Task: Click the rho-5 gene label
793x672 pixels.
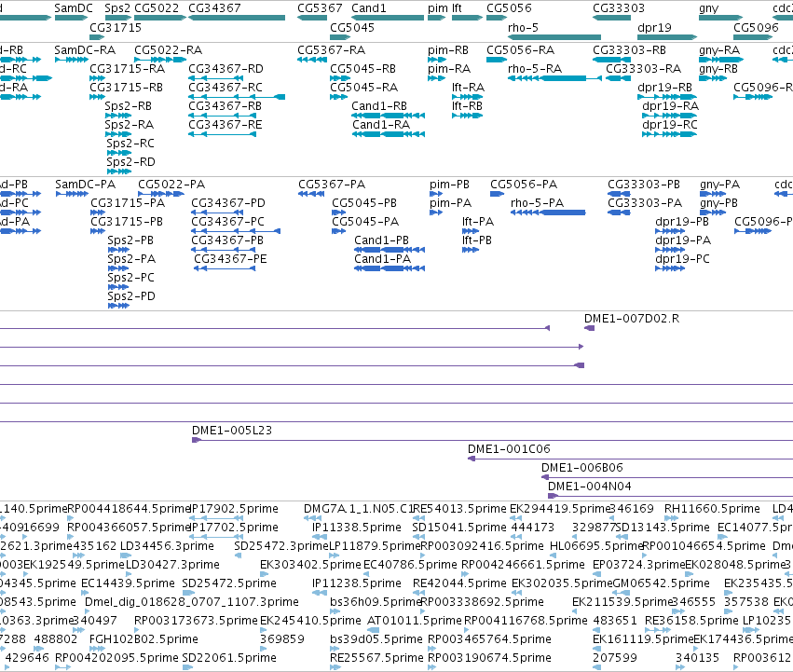Action: (x=523, y=27)
